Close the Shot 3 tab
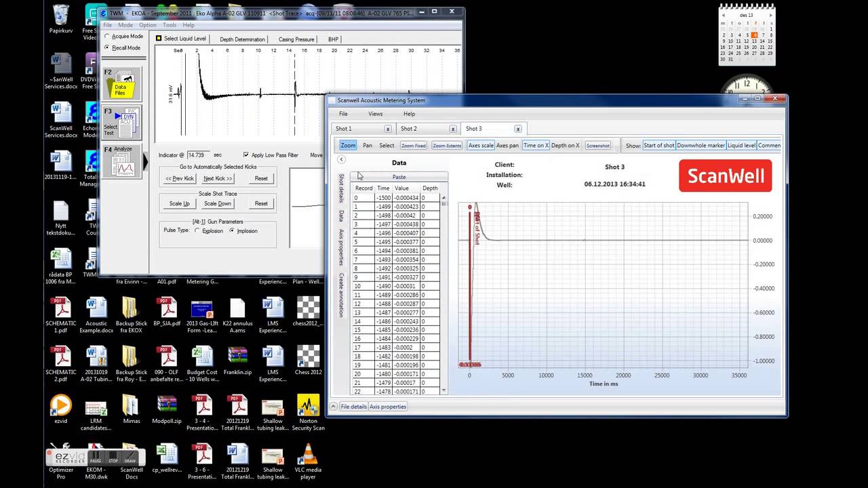The image size is (868, 488). pos(517,129)
